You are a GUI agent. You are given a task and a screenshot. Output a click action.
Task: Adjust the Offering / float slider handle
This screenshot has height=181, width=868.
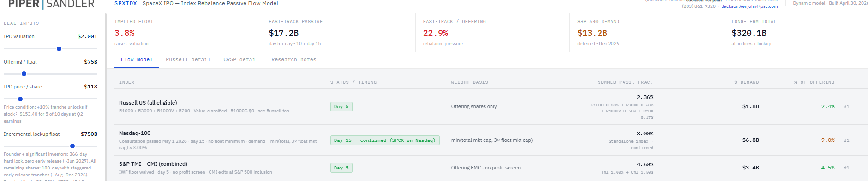[x=24, y=74]
